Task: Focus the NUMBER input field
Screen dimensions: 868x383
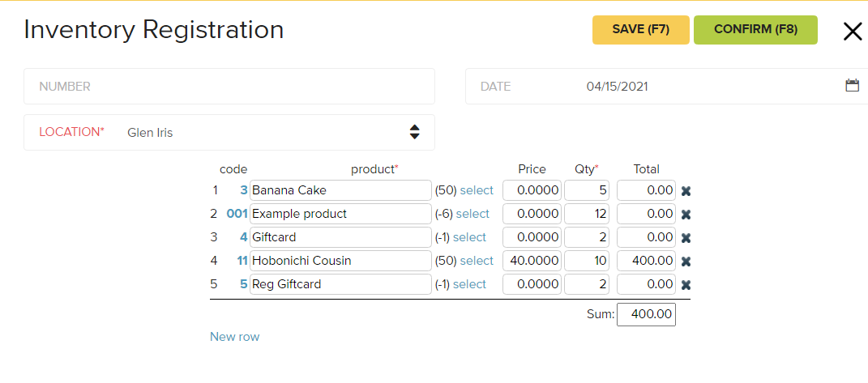Action: click(x=229, y=87)
